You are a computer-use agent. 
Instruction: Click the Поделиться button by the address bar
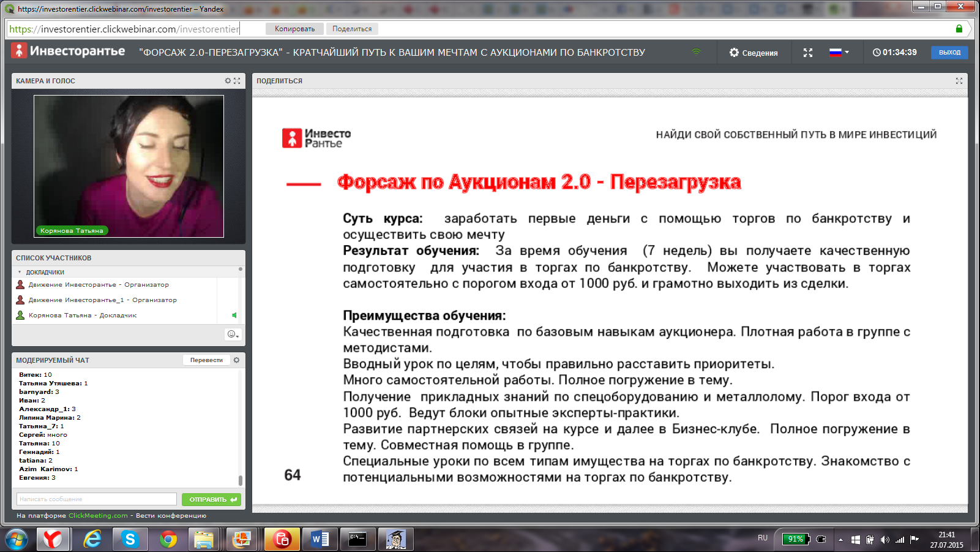point(352,29)
